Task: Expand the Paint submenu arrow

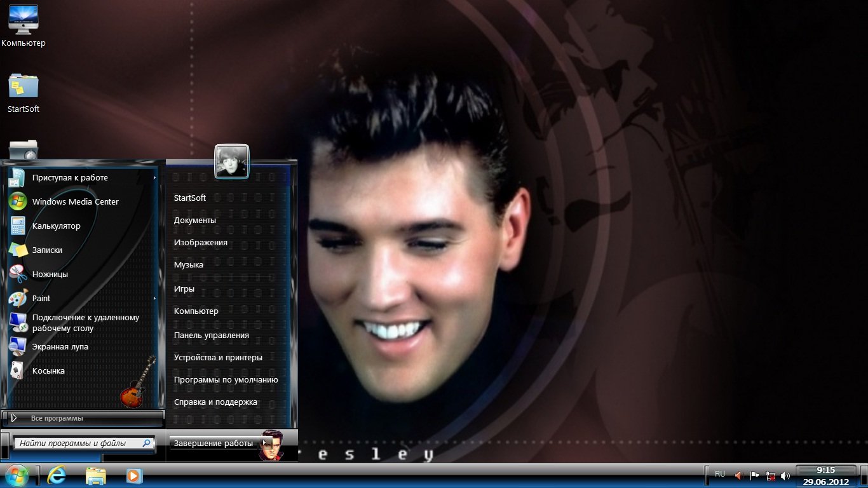Action: (x=154, y=299)
